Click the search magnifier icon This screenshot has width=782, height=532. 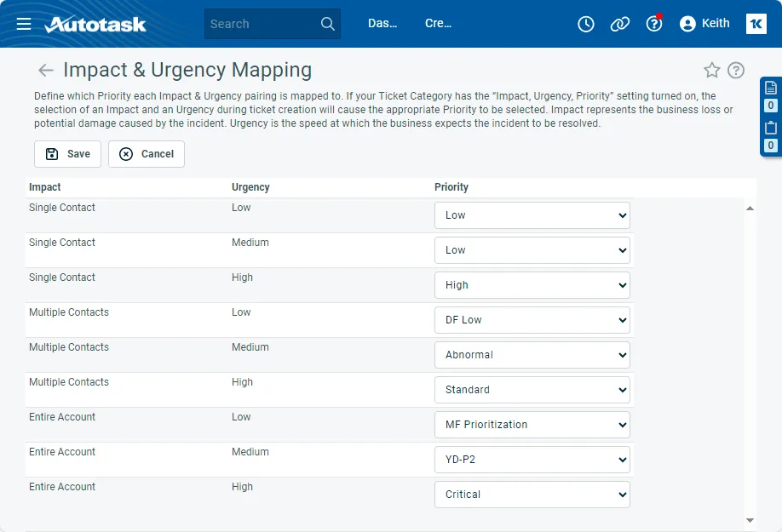click(x=328, y=24)
